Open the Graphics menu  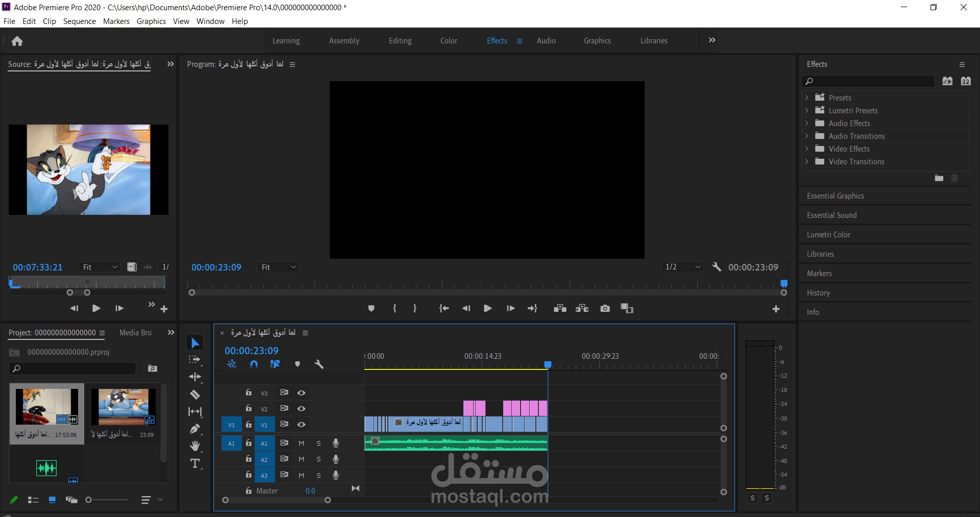(x=151, y=21)
